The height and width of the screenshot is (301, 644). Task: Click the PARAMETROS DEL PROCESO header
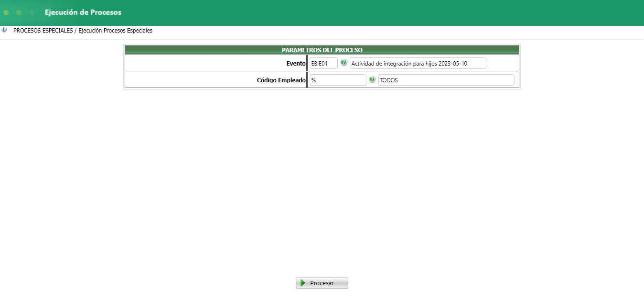click(322, 50)
